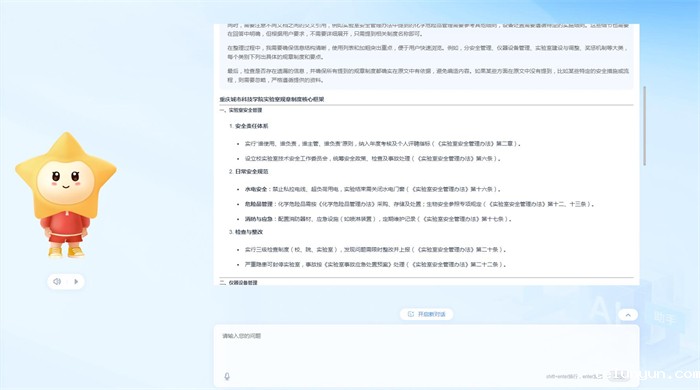700x390 pixels.
Task: Play the mascot voice narration
Action: coord(76,282)
